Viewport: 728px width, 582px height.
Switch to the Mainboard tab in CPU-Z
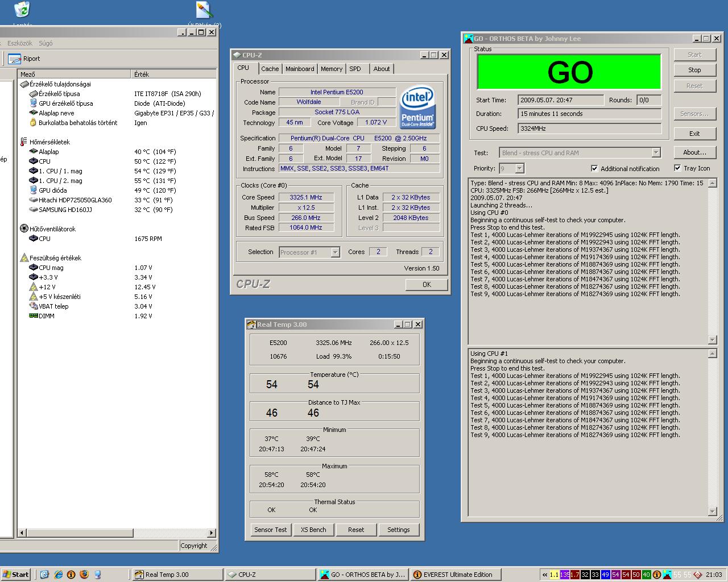coord(300,69)
